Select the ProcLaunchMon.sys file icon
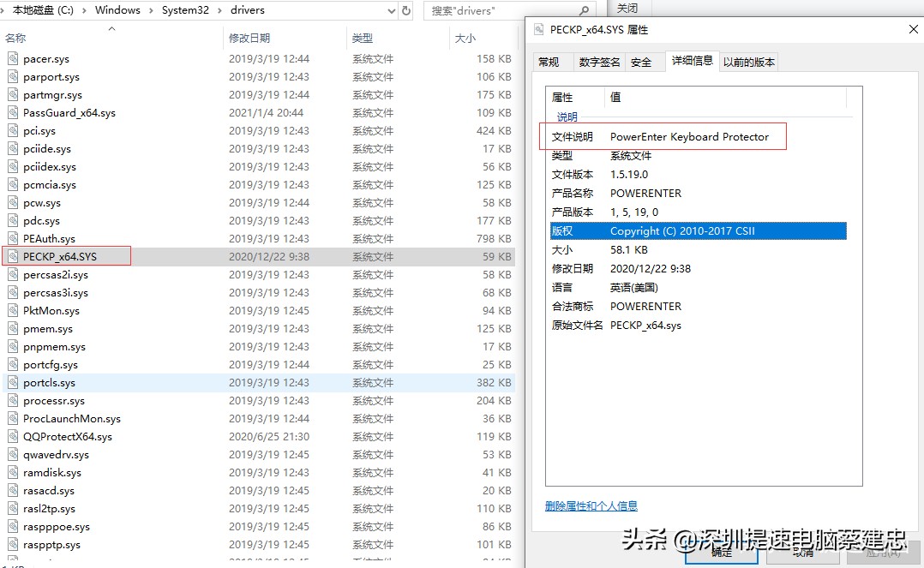924x568 pixels. pos(11,418)
